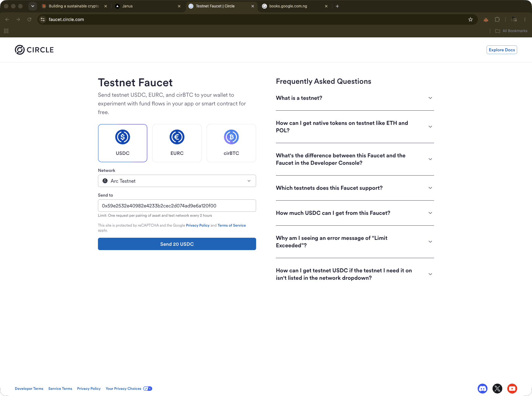
Task: Click the Send 20 USDC button
Action: (177, 244)
